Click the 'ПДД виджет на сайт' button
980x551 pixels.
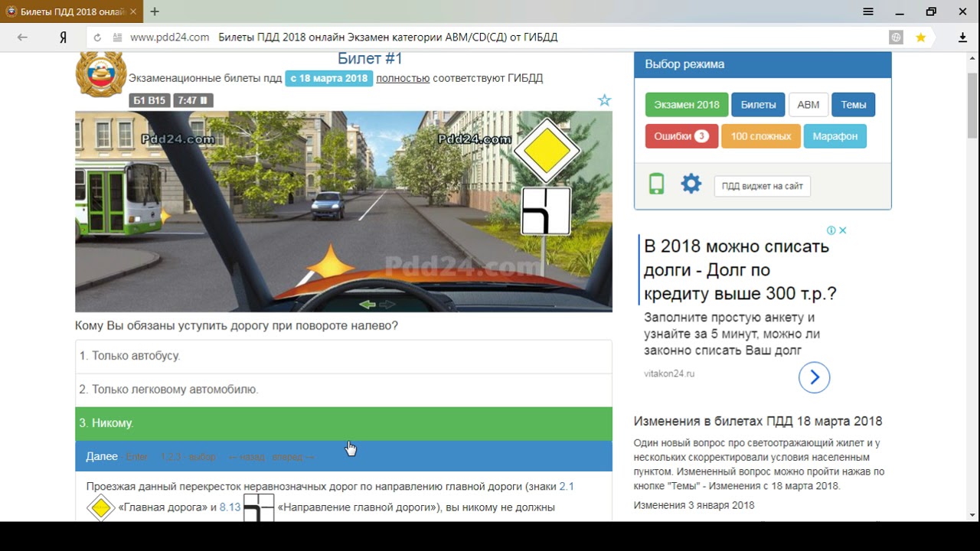[763, 186]
